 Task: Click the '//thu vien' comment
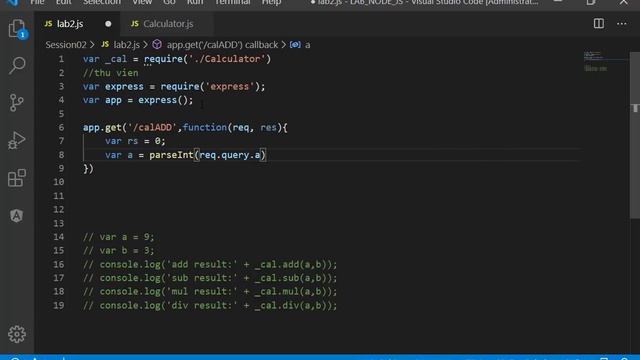click(111, 73)
